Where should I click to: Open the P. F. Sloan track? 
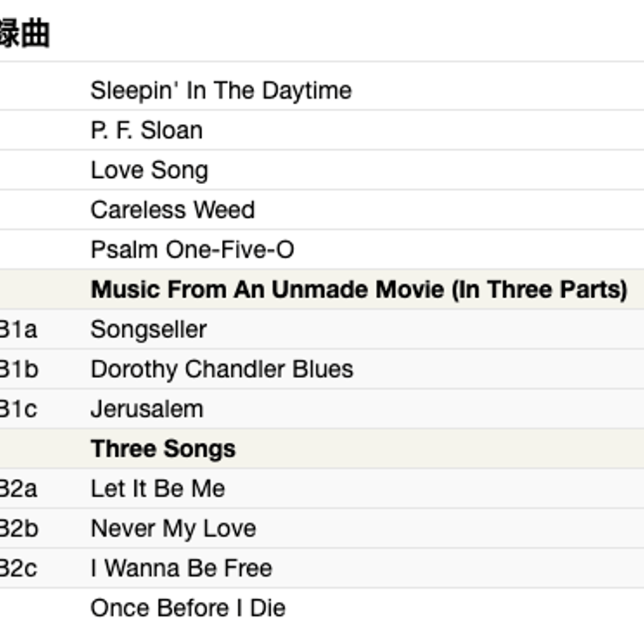(x=146, y=130)
